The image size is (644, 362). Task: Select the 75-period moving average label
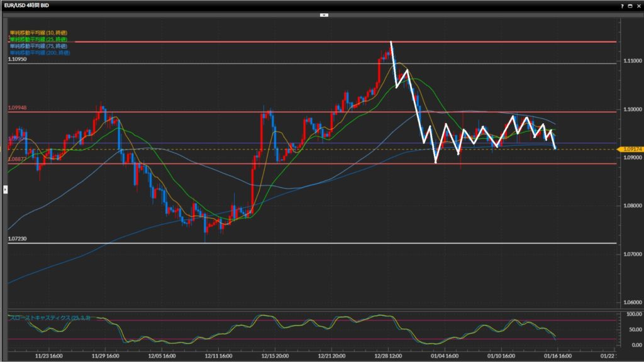point(39,46)
